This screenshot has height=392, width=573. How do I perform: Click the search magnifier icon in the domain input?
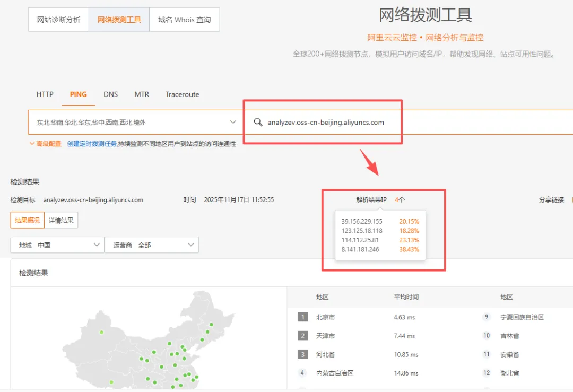[x=258, y=122]
